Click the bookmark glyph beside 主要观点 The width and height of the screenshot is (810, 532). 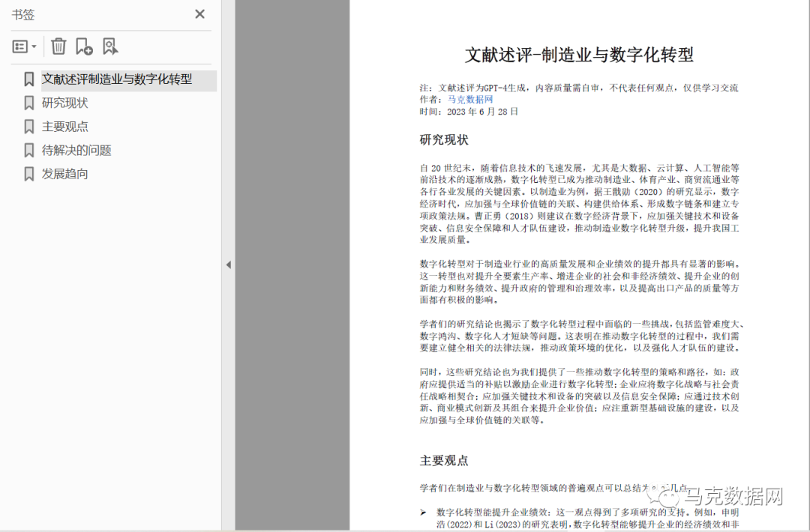coord(28,127)
